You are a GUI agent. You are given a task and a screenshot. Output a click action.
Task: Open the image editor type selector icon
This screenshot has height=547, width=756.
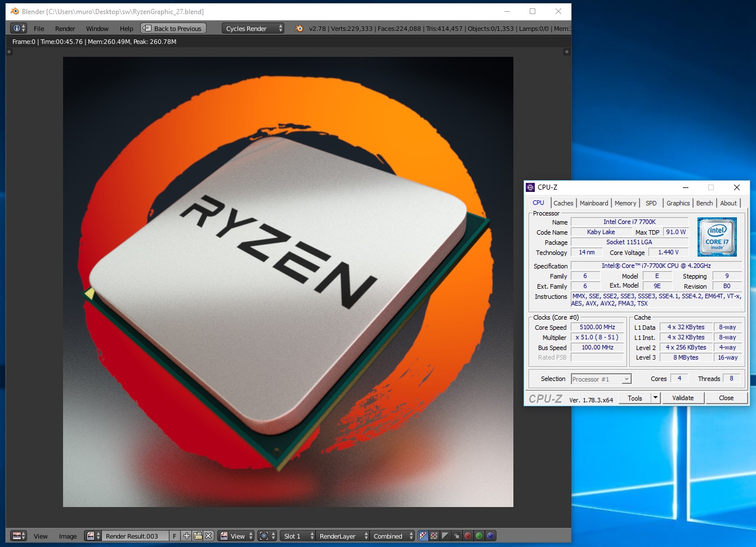click(19, 536)
